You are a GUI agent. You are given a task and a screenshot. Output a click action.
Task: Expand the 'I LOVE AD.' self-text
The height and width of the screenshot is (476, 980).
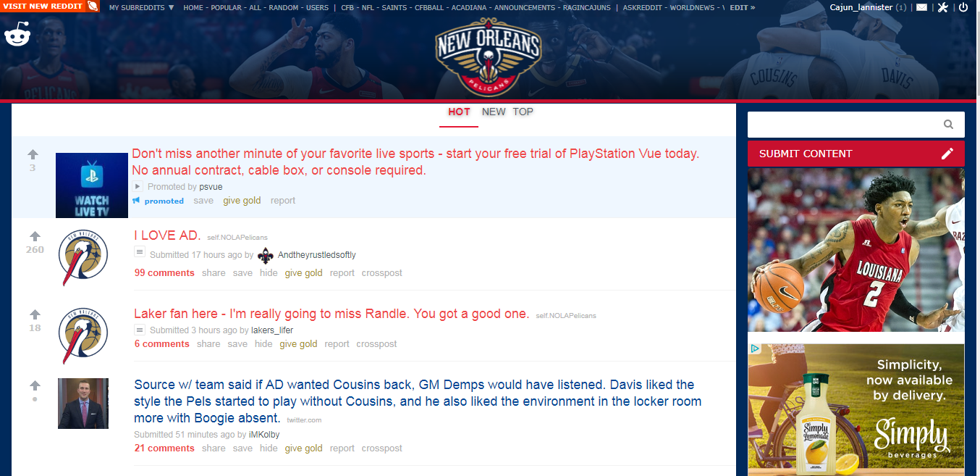click(140, 252)
